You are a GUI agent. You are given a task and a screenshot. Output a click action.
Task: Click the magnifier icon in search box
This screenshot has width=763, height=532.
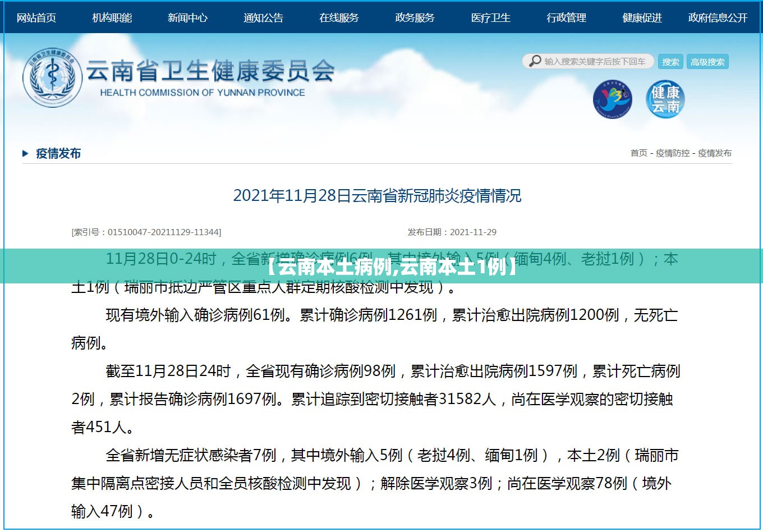pyautogui.click(x=535, y=61)
